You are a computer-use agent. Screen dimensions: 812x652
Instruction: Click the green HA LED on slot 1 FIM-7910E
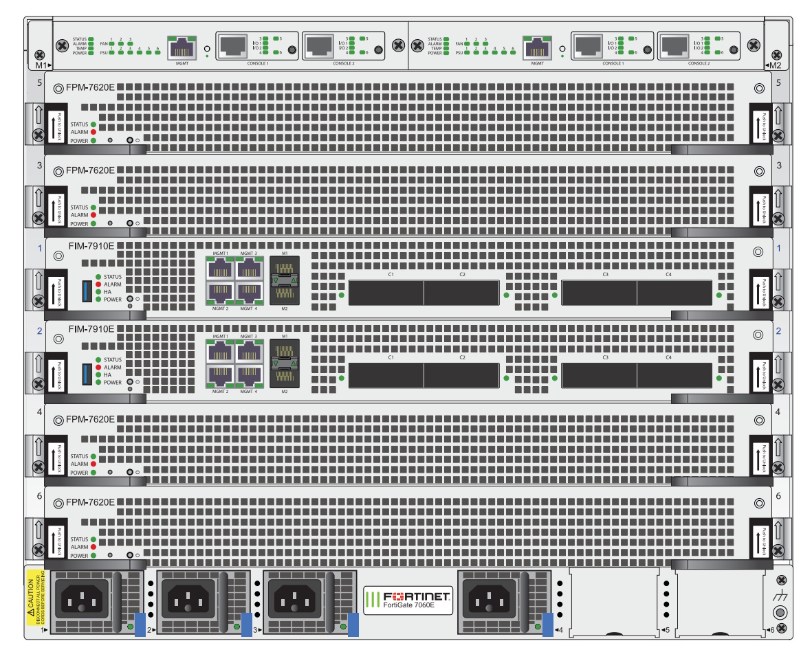click(98, 292)
